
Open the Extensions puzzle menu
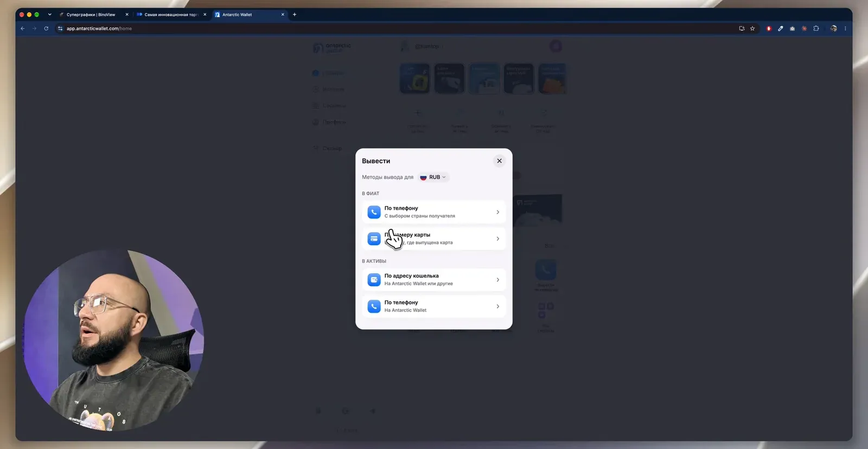(816, 29)
